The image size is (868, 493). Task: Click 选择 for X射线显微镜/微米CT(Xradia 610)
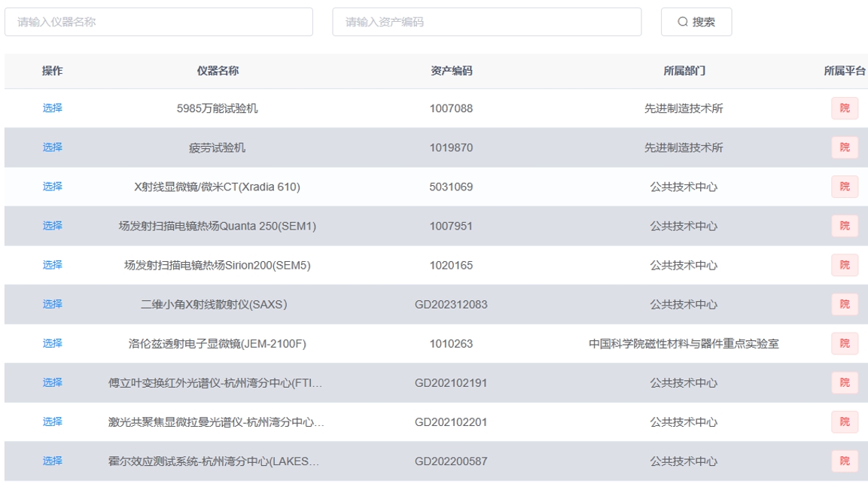53,187
